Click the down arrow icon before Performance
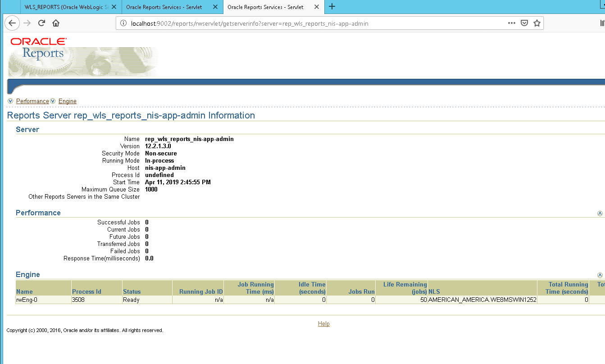Image resolution: width=605 pixels, height=364 pixels. 10,101
